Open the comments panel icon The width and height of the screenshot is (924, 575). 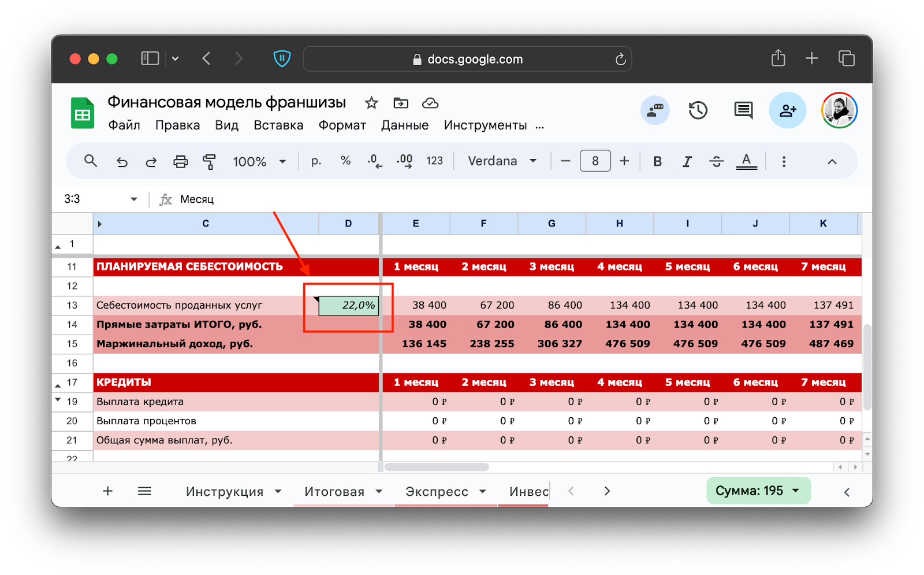tap(743, 110)
